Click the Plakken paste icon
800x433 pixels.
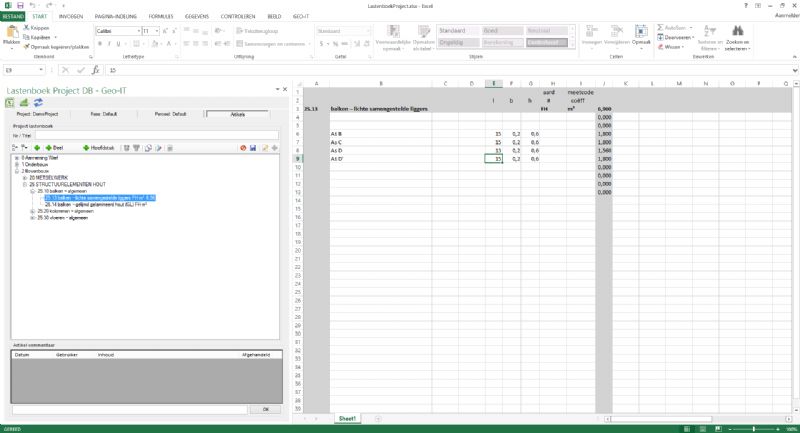point(11,36)
